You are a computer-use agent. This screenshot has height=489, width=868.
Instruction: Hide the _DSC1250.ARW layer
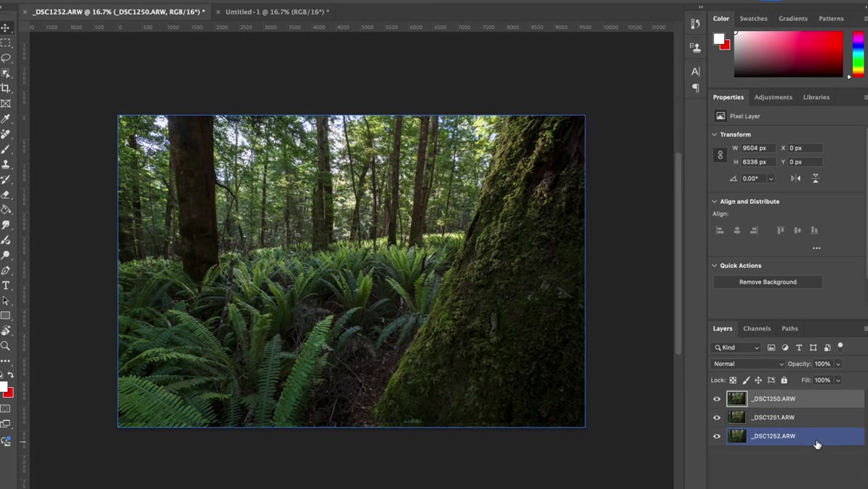tap(717, 399)
